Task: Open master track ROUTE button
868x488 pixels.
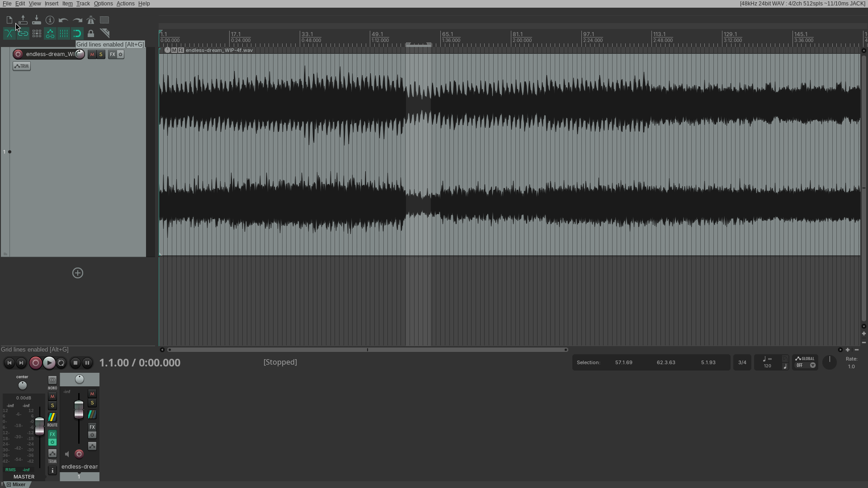Action: coord(52,419)
